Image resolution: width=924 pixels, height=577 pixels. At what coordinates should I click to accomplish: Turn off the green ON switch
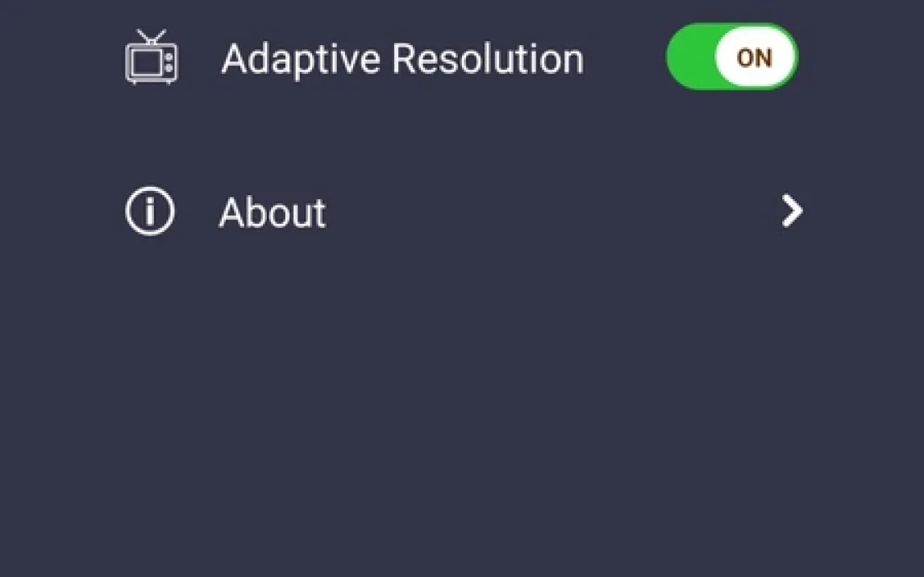click(x=731, y=57)
